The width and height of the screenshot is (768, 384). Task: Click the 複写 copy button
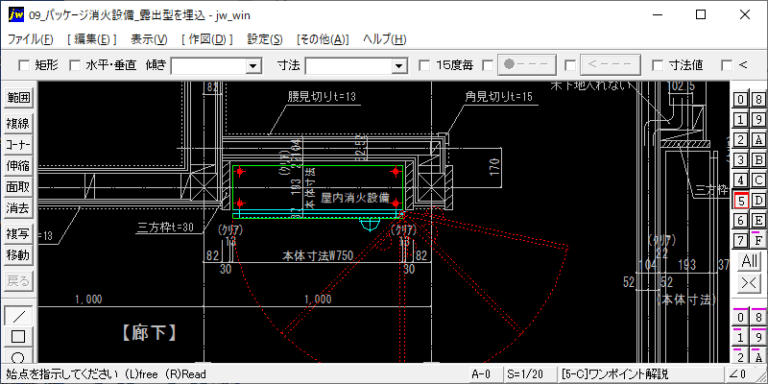click(x=18, y=234)
